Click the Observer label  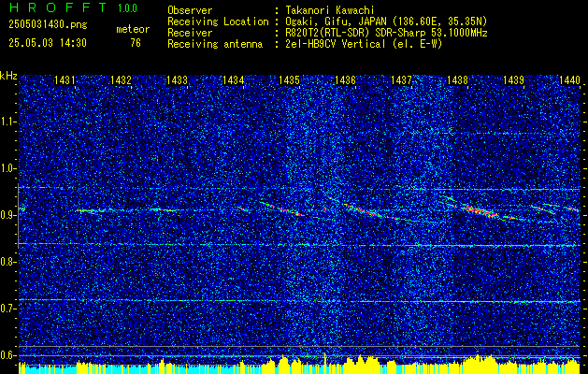tap(190, 10)
